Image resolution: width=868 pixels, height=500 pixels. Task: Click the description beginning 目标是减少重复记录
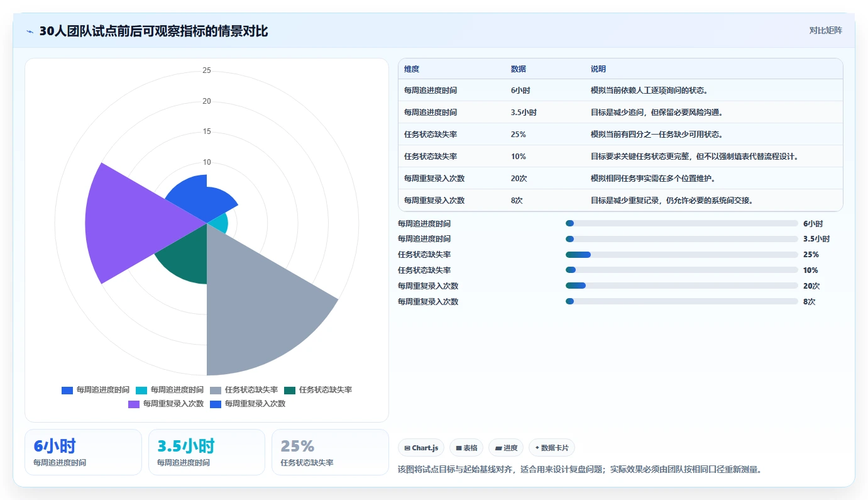tap(672, 201)
